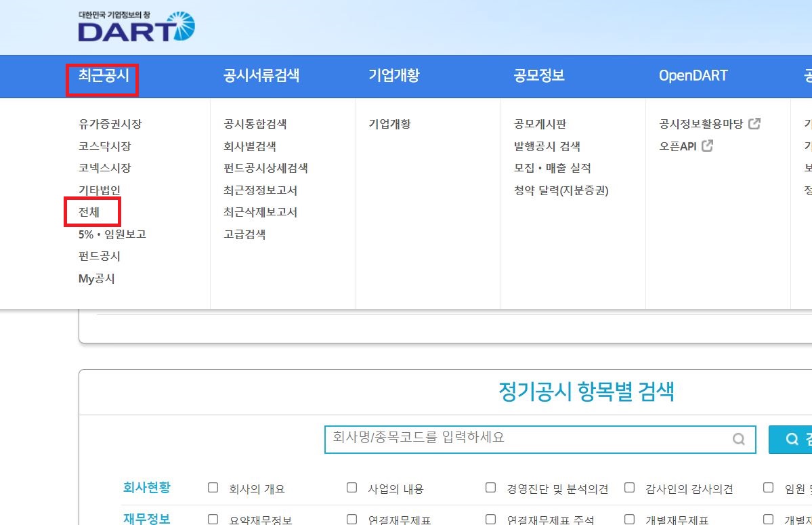Check the 감사인의 감사의견 option
812x525 pixels.
tap(629, 487)
